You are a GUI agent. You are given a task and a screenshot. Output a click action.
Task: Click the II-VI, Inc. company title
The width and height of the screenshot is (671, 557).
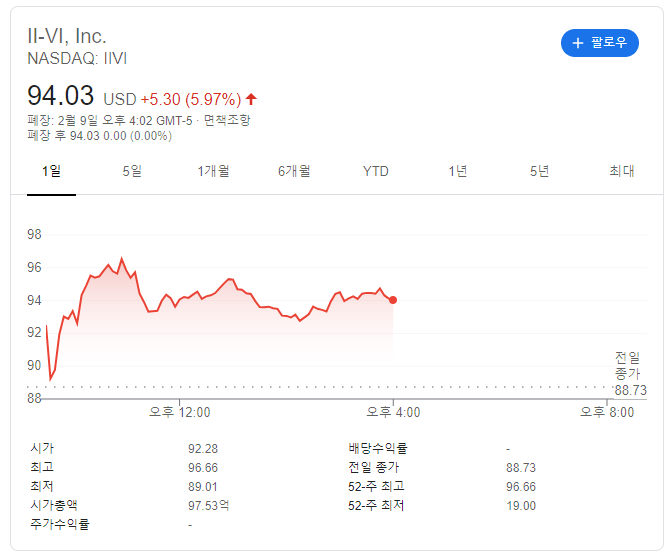click(x=67, y=36)
